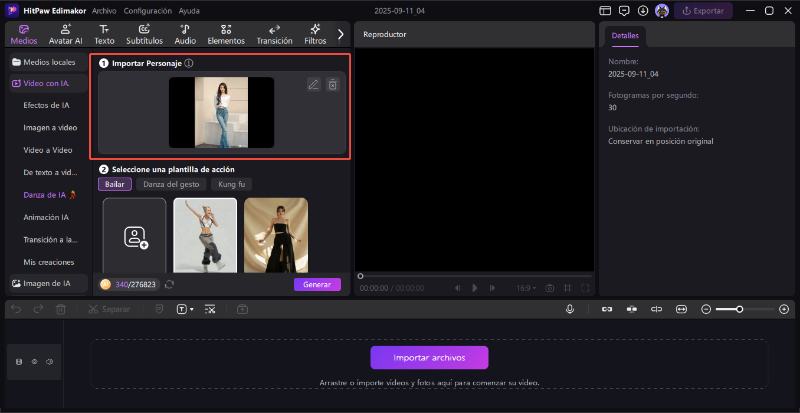The image size is (800, 413).
Task: Take a snapshot of the preview
Action: pos(549,288)
